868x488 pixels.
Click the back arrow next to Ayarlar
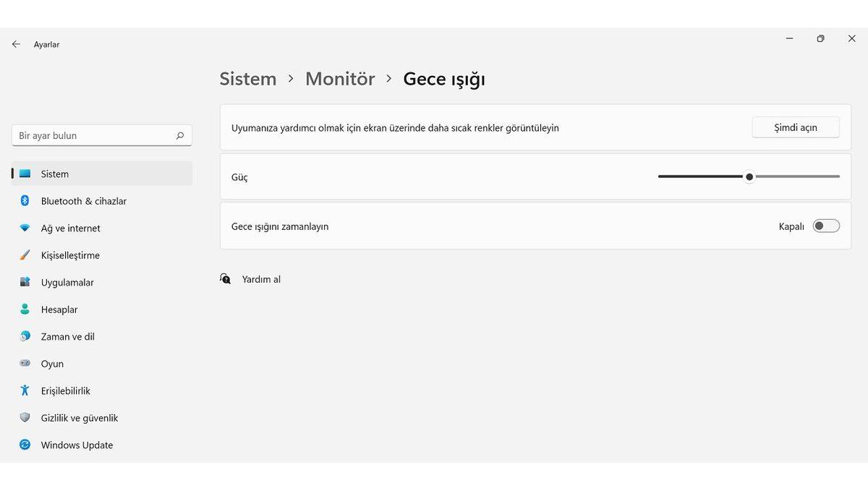[16, 44]
